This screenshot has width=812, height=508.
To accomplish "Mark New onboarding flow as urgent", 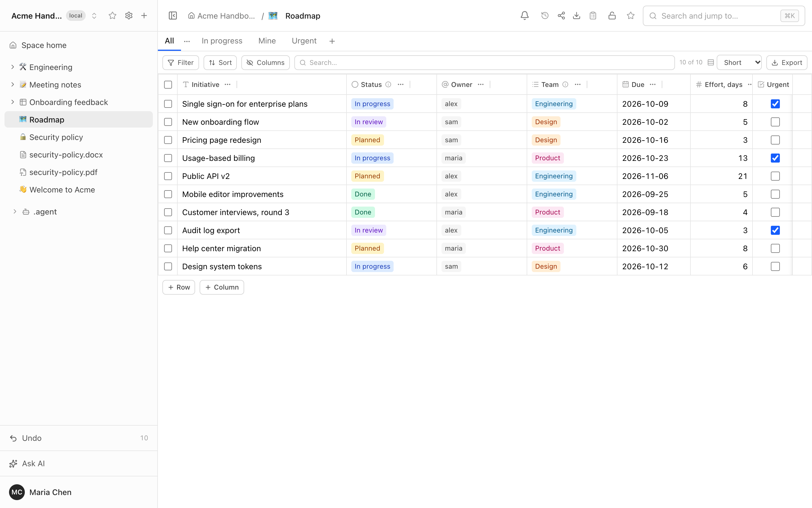I will click(x=775, y=122).
